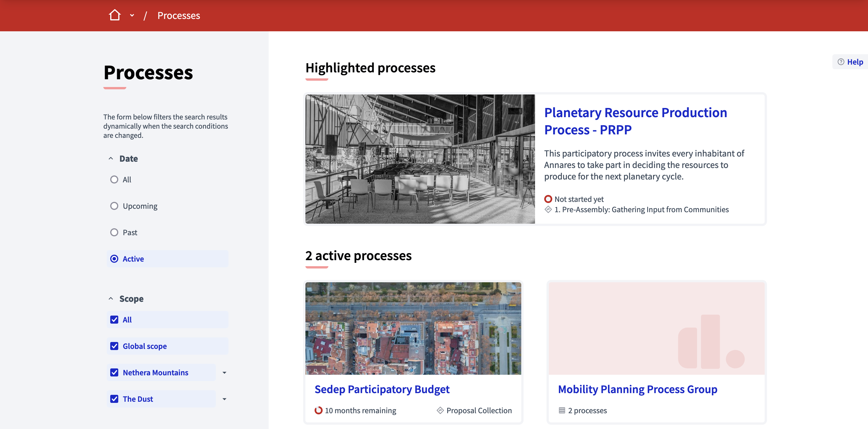Open the dropdown chevron beside home icon

click(x=132, y=15)
